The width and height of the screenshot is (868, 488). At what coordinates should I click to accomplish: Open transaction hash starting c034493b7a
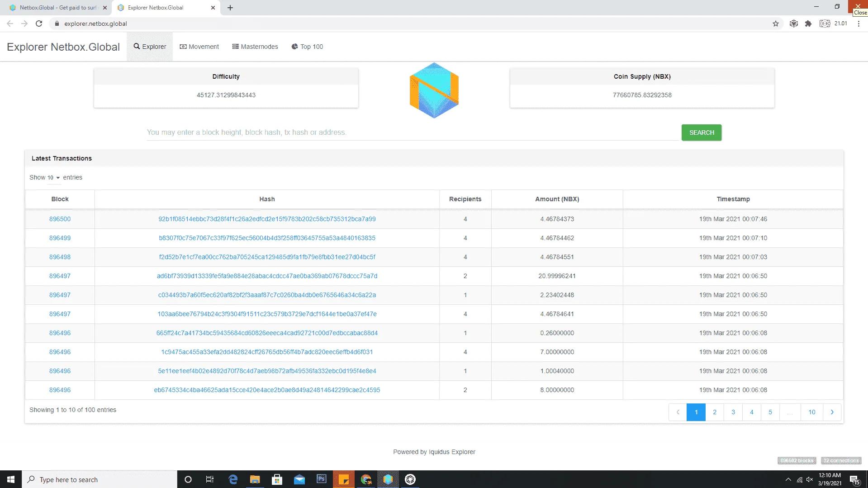tap(267, 295)
